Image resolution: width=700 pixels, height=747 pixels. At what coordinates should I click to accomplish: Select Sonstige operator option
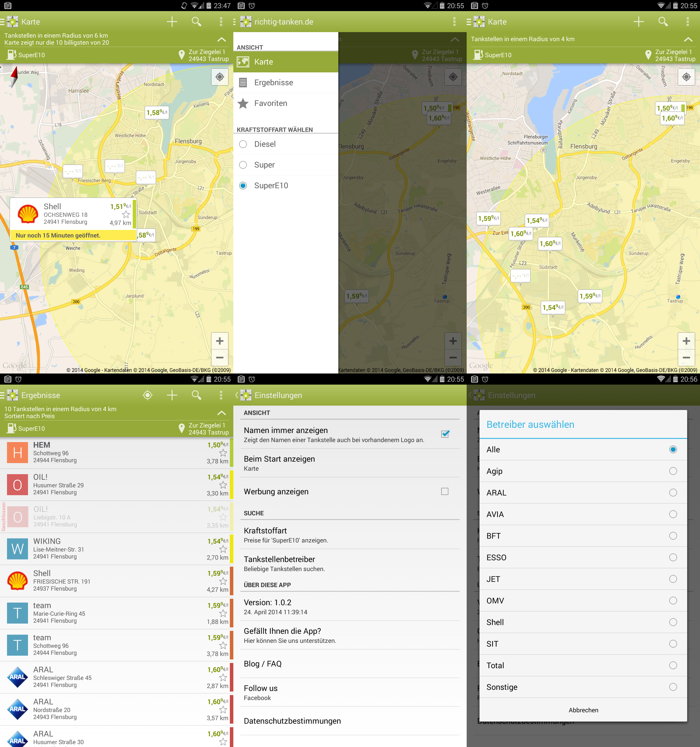pos(583,687)
